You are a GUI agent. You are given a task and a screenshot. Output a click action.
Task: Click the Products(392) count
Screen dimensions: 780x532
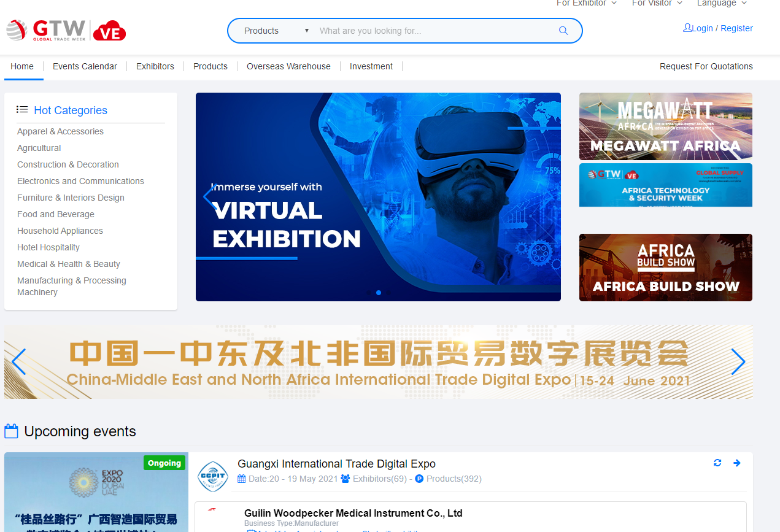(454, 479)
